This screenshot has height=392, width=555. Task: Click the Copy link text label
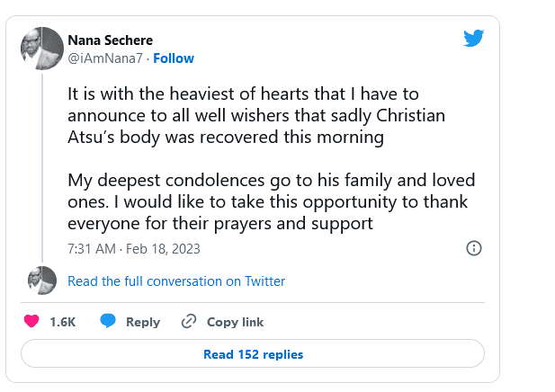tap(235, 322)
